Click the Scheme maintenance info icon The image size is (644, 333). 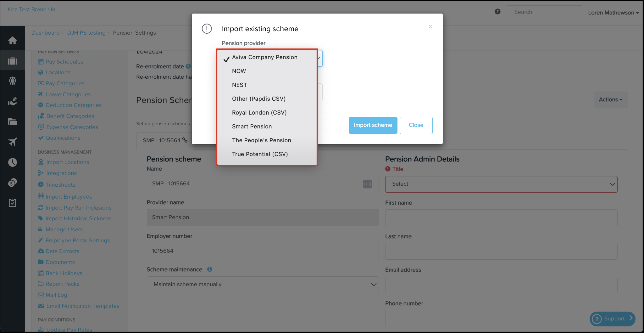coord(210,269)
